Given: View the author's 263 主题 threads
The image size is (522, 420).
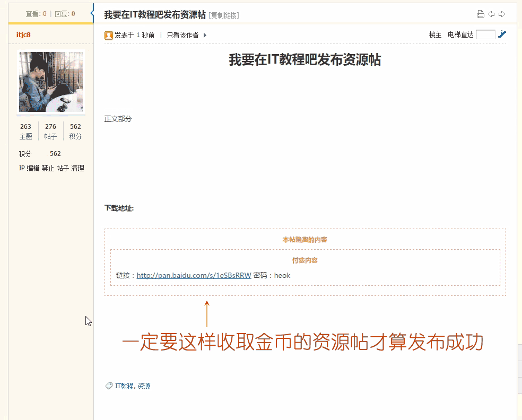Looking at the screenshot, I should [x=25, y=131].
